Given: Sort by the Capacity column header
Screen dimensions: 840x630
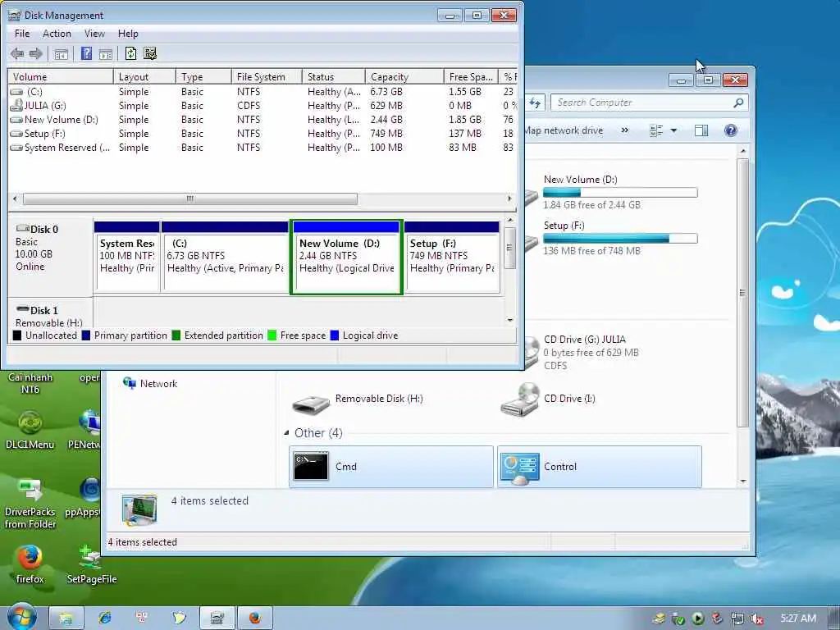Looking at the screenshot, I should [404, 76].
